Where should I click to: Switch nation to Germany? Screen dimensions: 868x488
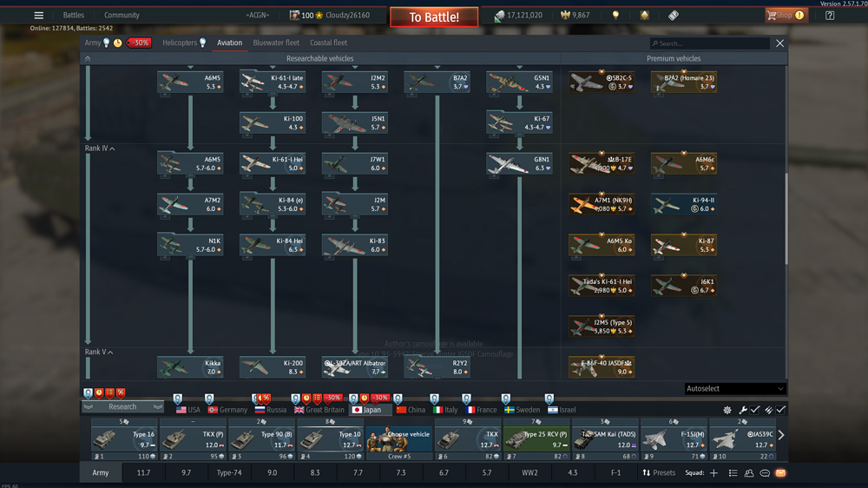pos(227,410)
